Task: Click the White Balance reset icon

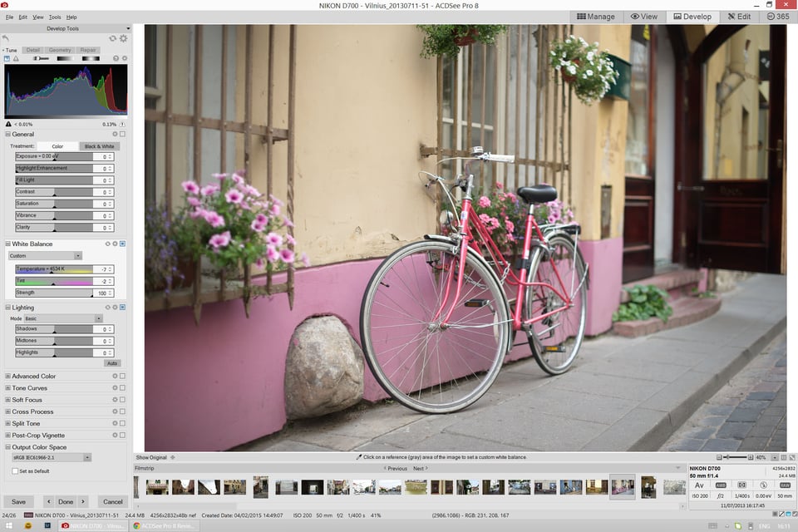Action: (108, 244)
